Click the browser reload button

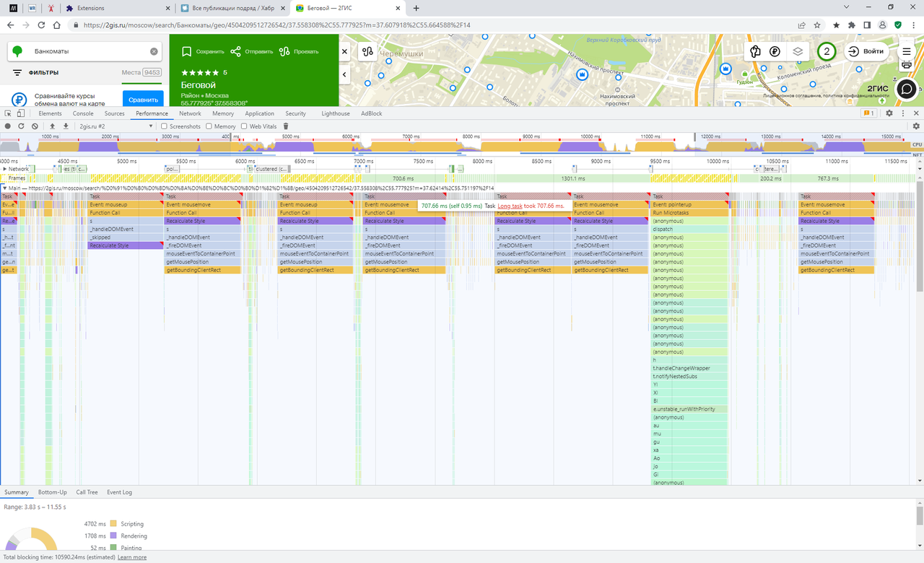[x=42, y=25]
